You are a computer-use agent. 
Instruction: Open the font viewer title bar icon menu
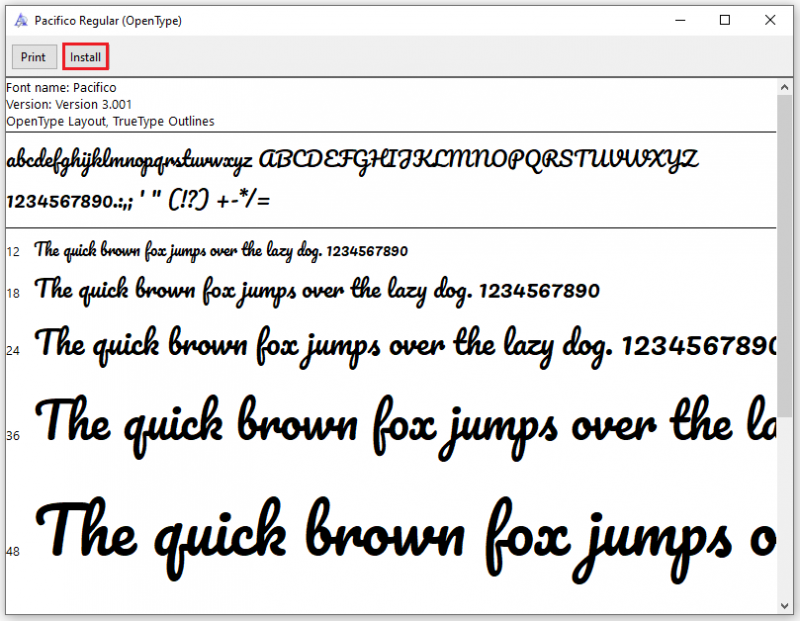(21, 20)
